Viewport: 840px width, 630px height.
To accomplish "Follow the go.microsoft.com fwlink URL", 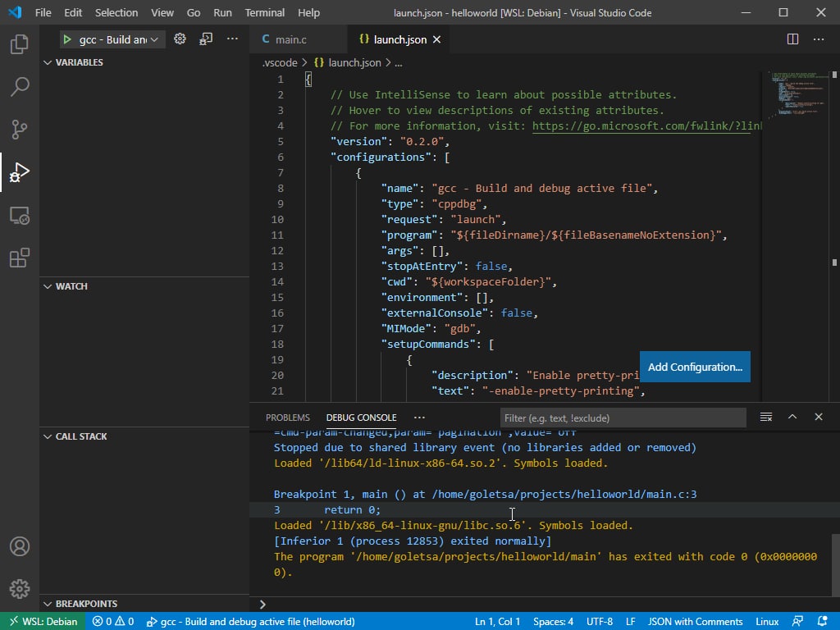I will 646,126.
